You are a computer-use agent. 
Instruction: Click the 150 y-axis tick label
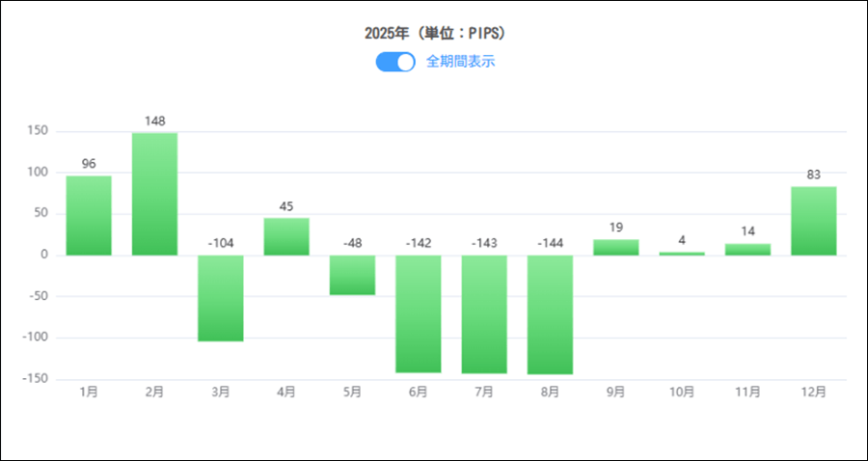[38, 131]
